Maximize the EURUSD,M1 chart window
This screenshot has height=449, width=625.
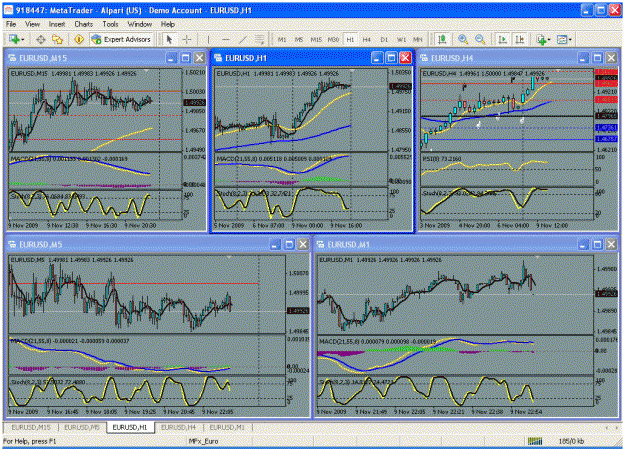(x=597, y=244)
